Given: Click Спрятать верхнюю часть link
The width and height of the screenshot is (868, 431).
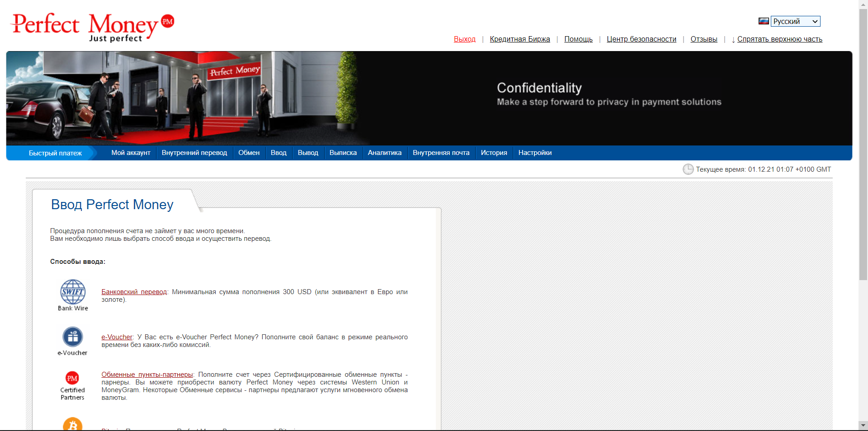Looking at the screenshot, I should coord(780,39).
